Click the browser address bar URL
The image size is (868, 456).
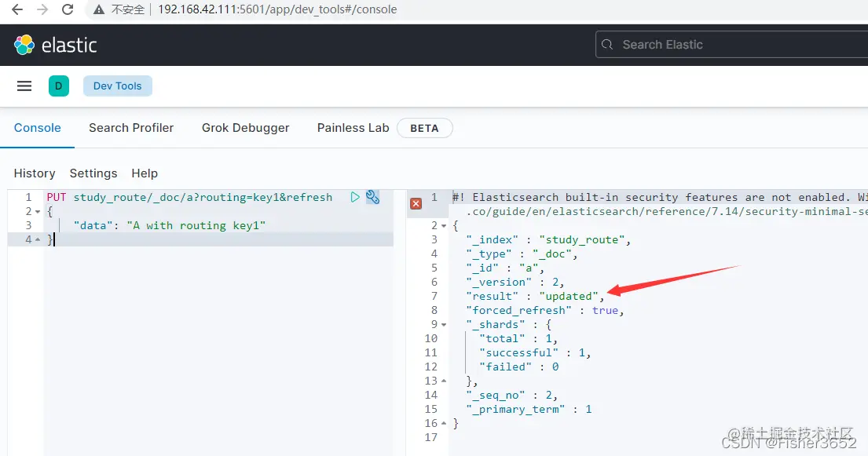tap(277, 9)
